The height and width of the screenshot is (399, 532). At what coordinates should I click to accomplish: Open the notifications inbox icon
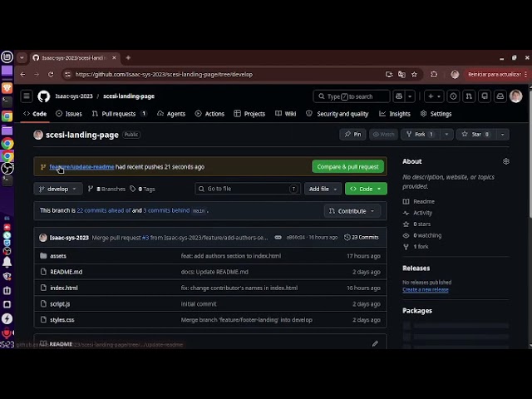click(500, 96)
